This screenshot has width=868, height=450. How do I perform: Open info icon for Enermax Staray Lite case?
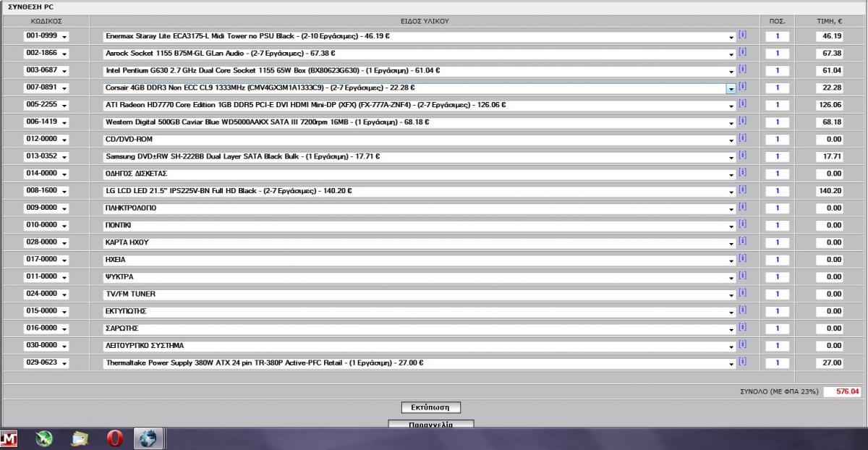(x=742, y=35)
